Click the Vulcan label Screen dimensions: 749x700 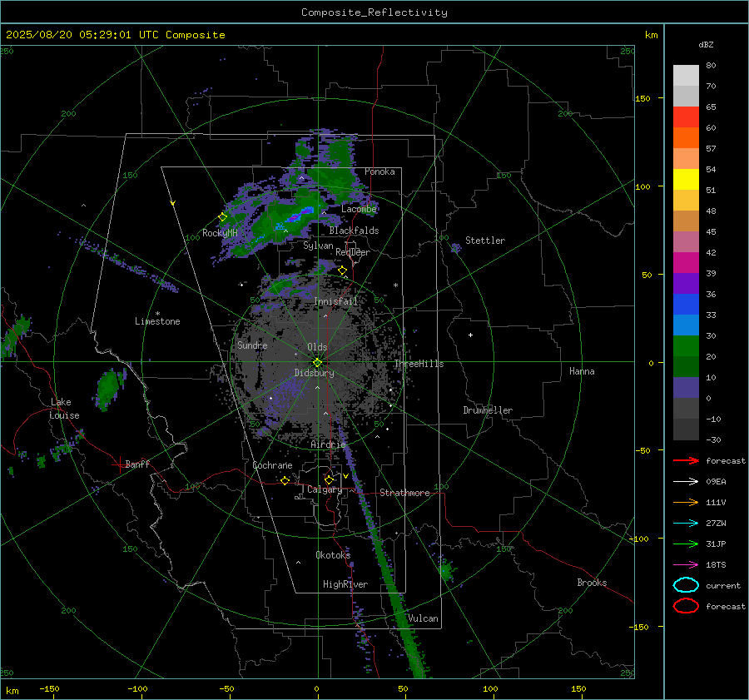pos(423,618)
